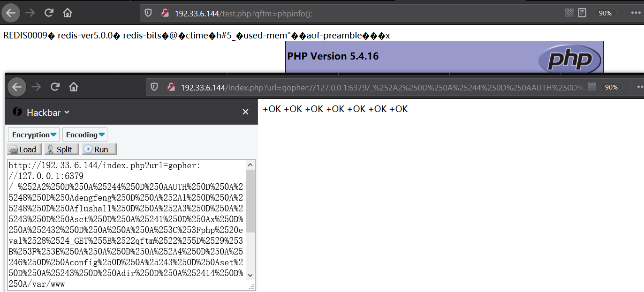This screenshot has width=644, height=292.
Task: Open tracking protection shield in index.php window
Action: click(154, 87)
